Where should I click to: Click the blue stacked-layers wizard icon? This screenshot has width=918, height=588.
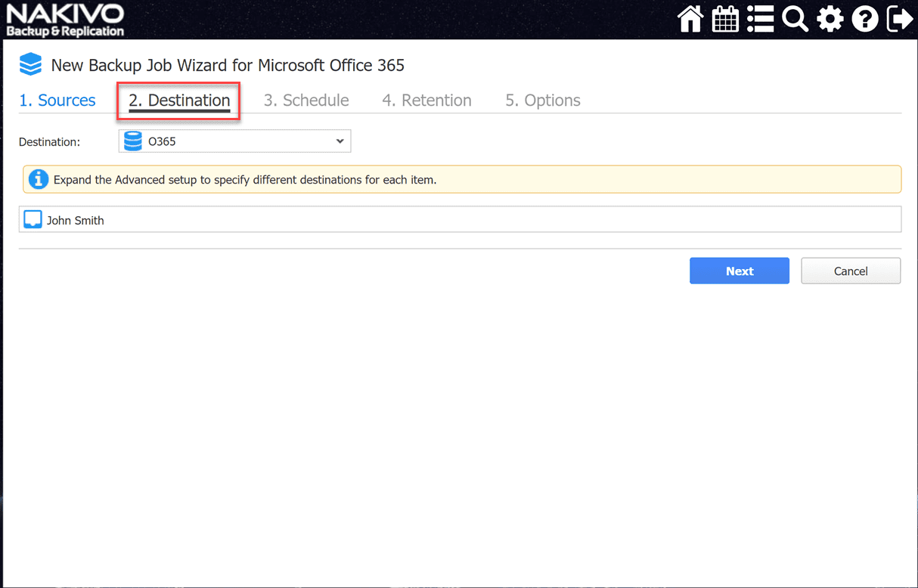(31, 65)
